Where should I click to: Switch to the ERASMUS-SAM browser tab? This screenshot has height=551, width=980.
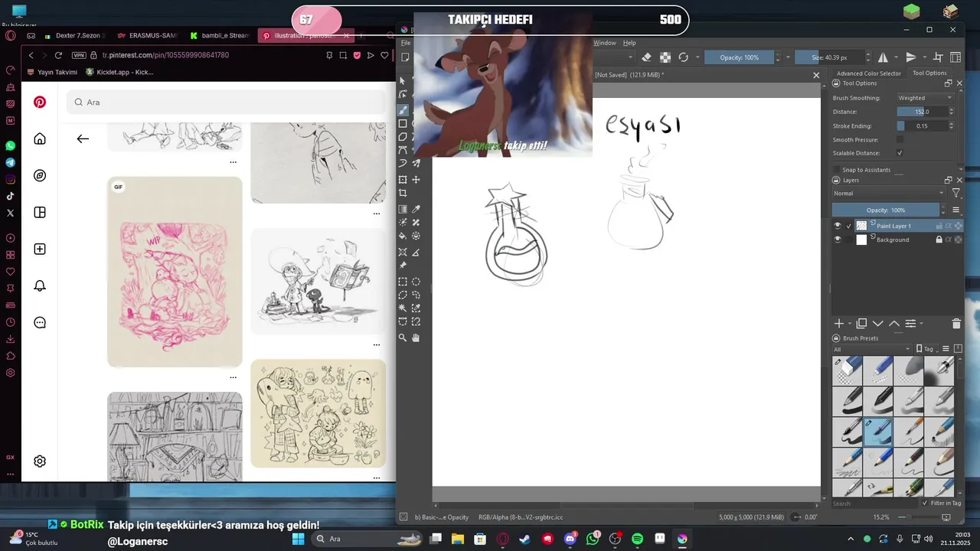coord(148,35)
